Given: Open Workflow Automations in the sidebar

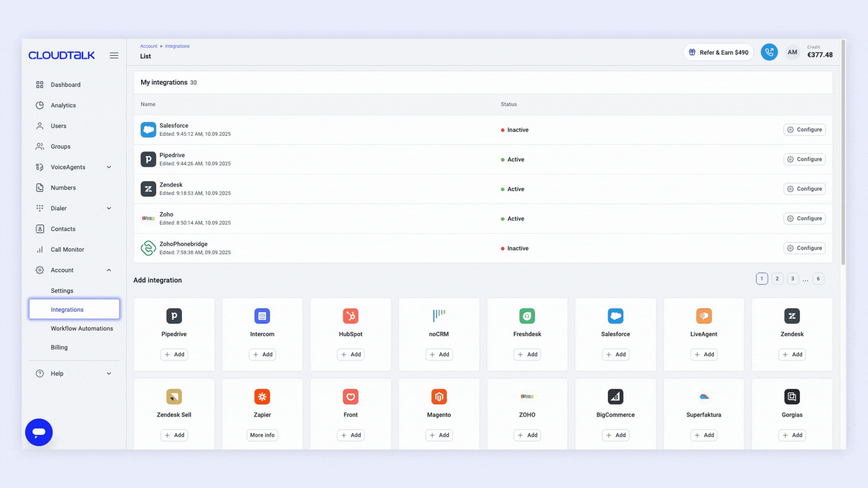Looking at the screenshot, I should 82,328.
